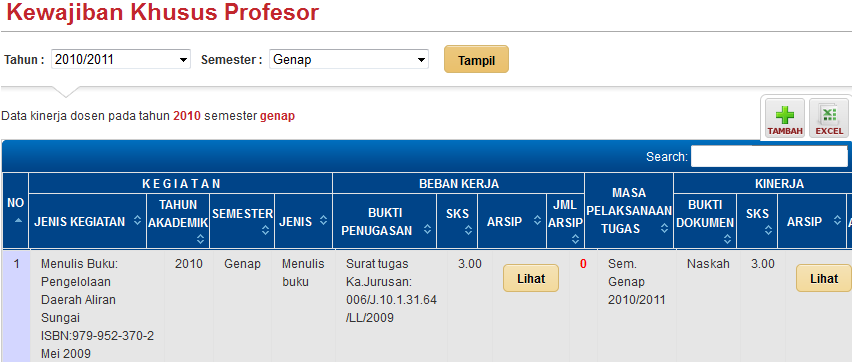Sort by JML ARSIP column arrows
This screenshot has height=362, width=852.
click(575, 239)
